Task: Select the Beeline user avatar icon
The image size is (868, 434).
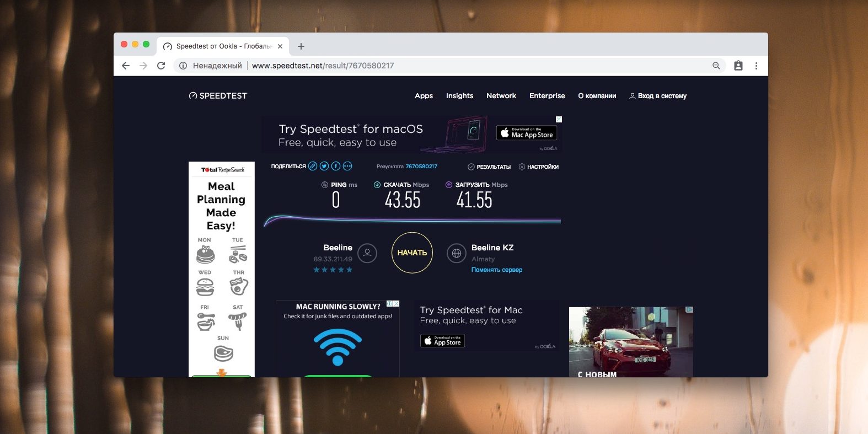Action: (x=367, y=253)
